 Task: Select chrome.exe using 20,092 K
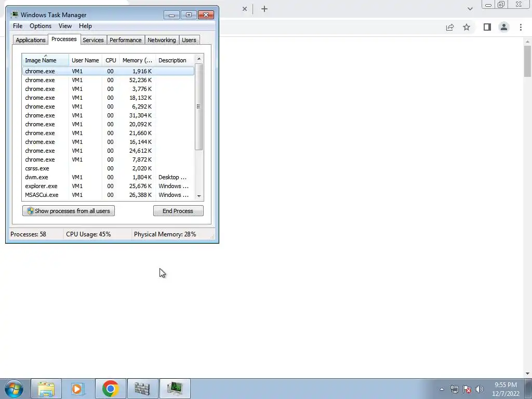point(108,124)
